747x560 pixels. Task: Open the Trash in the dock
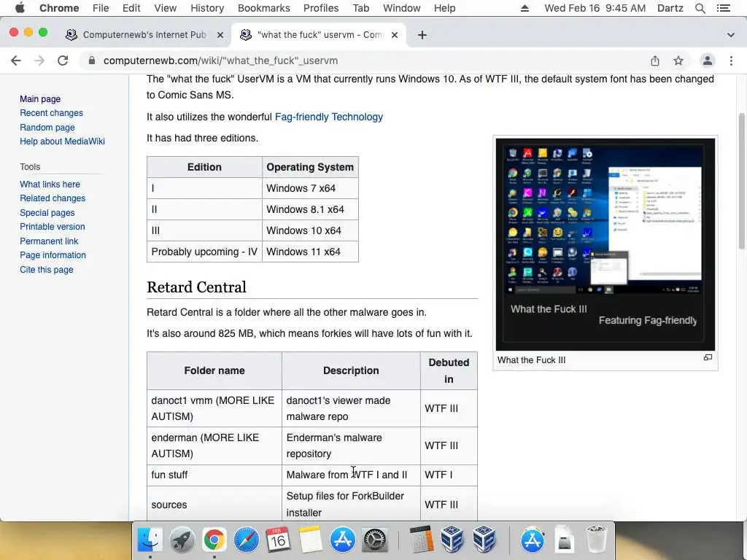pos(596,540)
